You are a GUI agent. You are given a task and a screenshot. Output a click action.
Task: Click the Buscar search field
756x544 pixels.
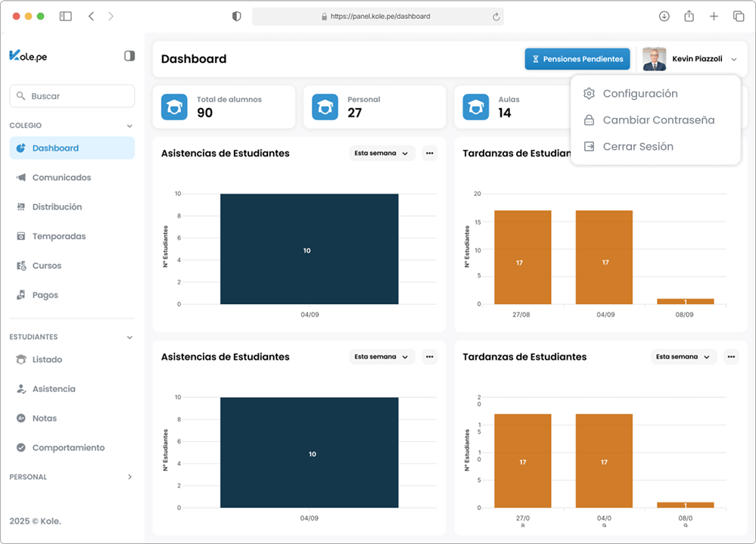coord(72,96)
